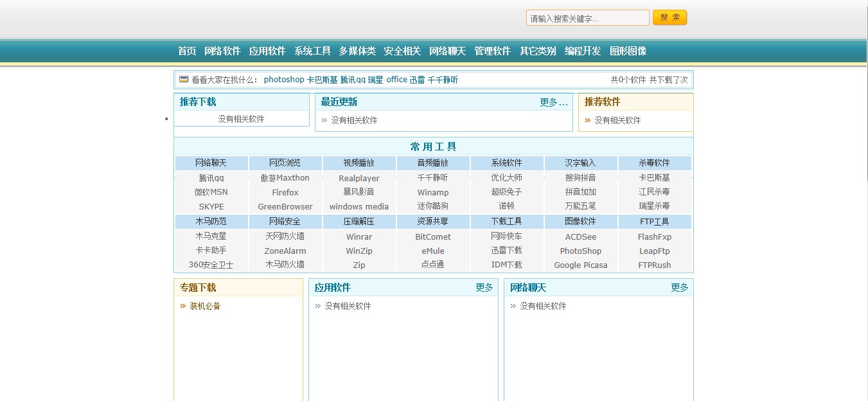The image size is (868, 401).
Task: Click the orange 搜索 button
Action: (669, 17)
